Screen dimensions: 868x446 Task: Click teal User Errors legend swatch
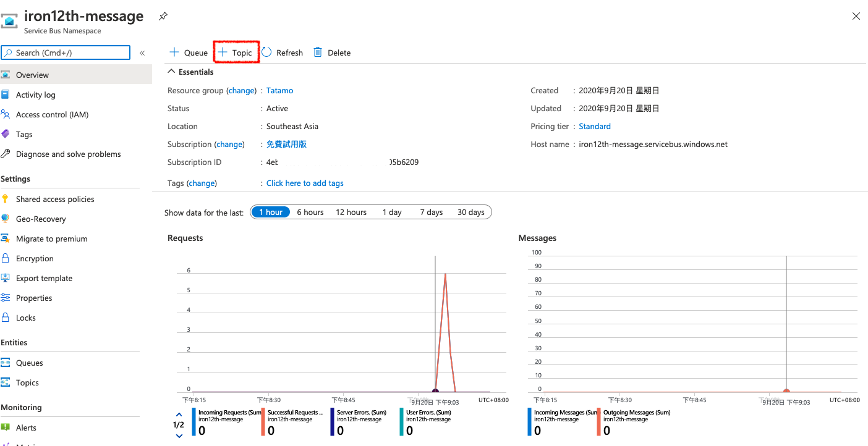402,422
